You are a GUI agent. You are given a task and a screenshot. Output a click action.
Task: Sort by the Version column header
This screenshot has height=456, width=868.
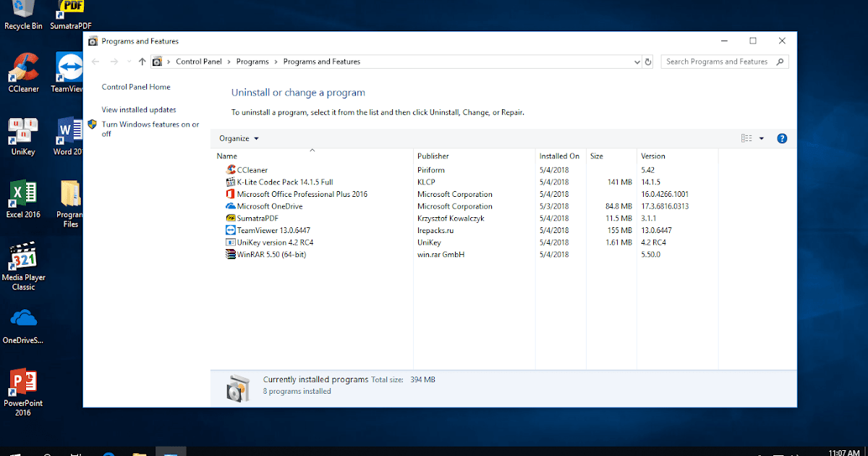(x=677, y=156)
